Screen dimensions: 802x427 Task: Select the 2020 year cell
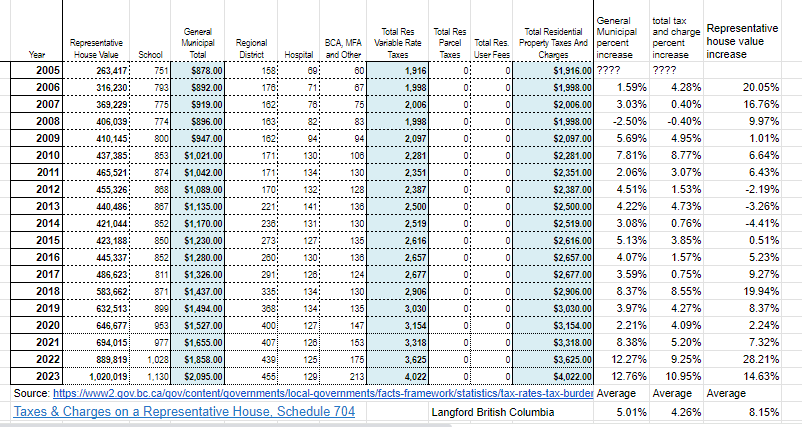pyautogui.click(x=36, y=325)
